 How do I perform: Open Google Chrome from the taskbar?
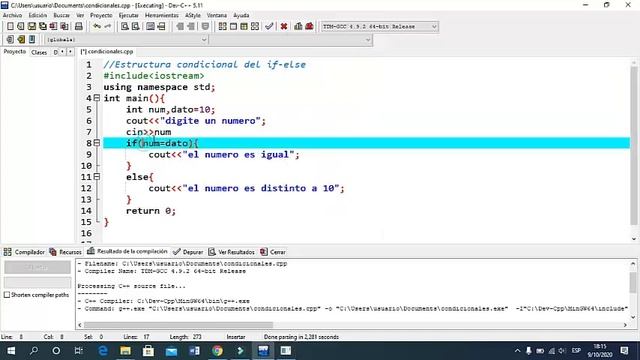point(217,351)
